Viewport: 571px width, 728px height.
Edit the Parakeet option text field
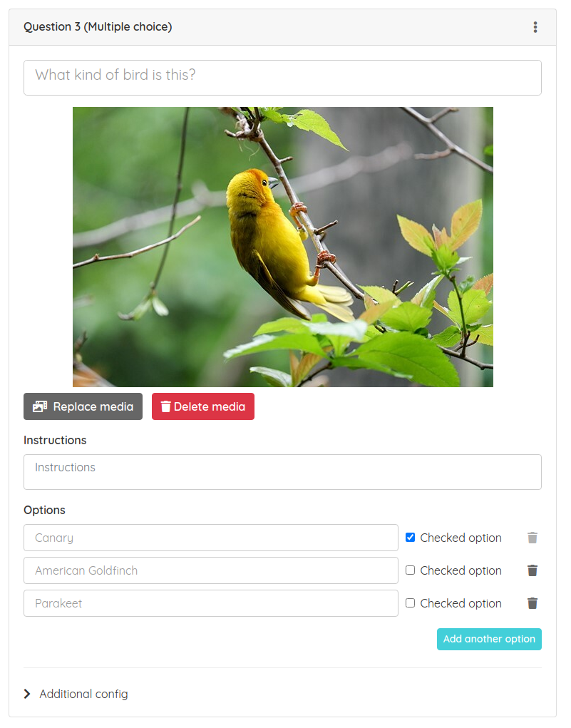click(x=211, y=603)
